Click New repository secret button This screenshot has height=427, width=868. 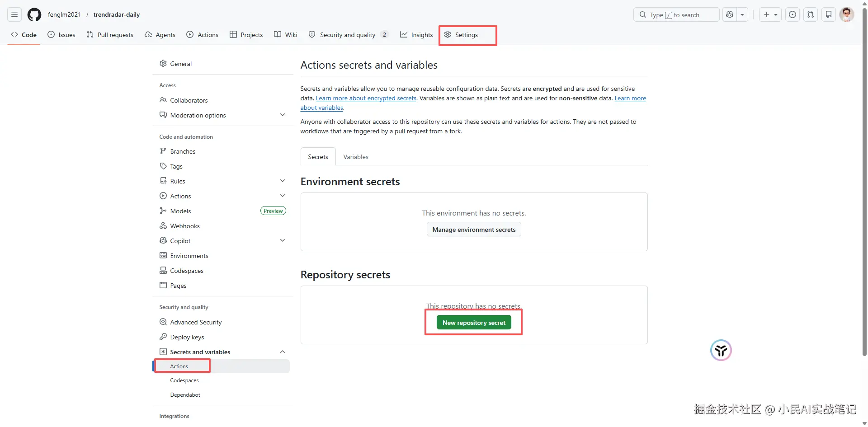tap(474, 323)
